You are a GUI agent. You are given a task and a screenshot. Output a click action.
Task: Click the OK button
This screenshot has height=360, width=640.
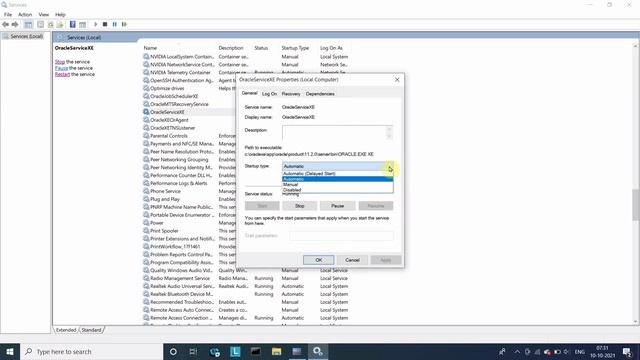(x=318, y=260)
